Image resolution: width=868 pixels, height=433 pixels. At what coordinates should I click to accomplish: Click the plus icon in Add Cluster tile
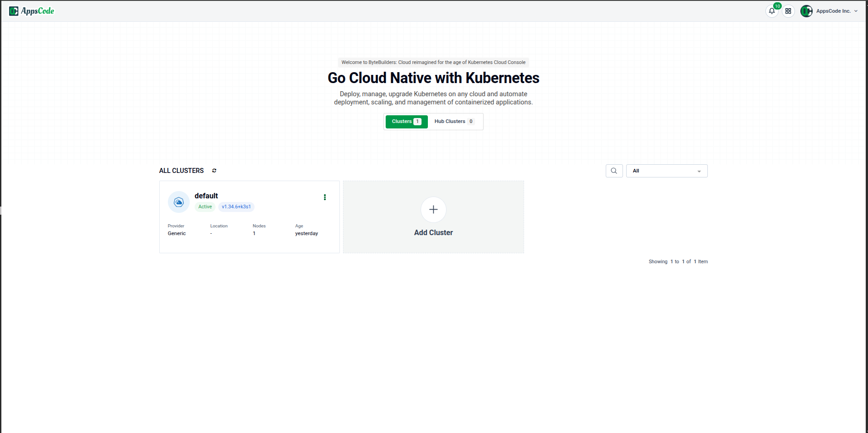(x=433, y=209)
